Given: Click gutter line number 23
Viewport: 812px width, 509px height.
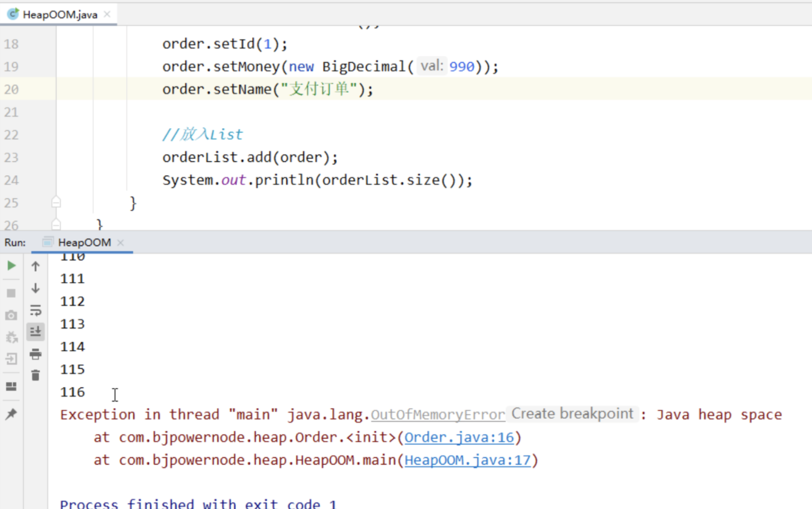Looking at the screenshot, I should click(x=11, y=157).
